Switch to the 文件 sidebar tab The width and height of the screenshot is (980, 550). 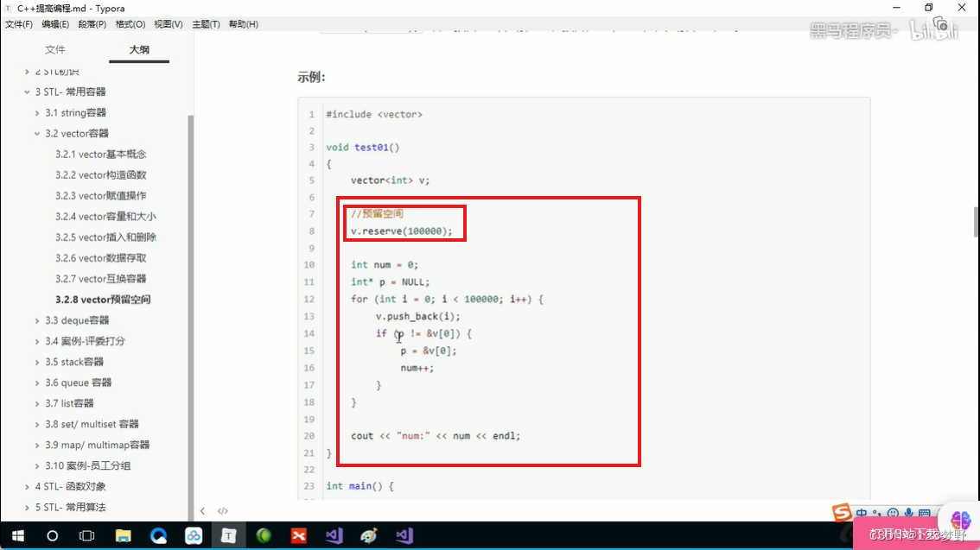[55, 49]
